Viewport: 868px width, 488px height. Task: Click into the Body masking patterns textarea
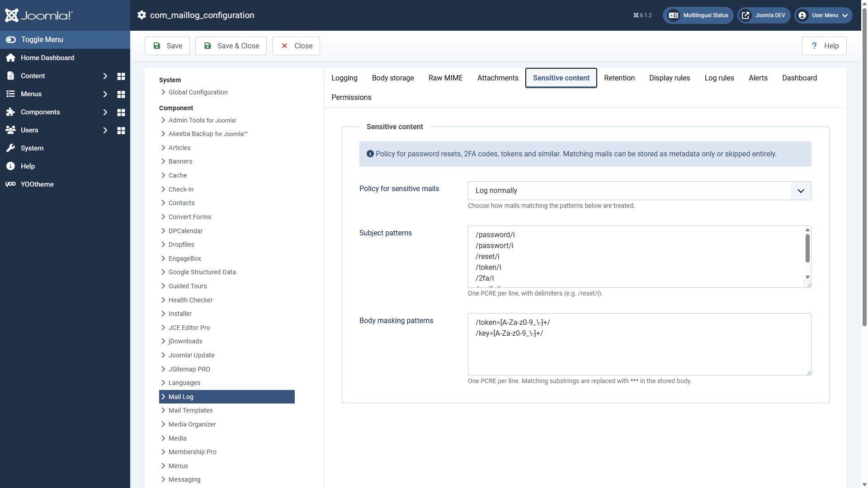pos(639,344)
